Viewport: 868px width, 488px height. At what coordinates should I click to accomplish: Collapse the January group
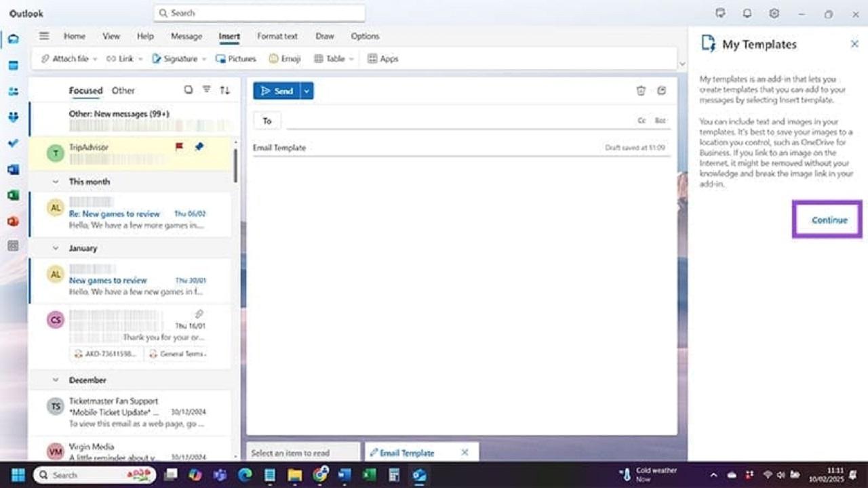point(56,249)
